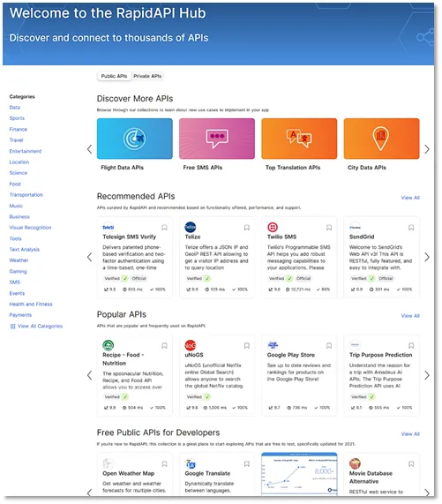Open the Payments category link
Screen dimensions: 442x504
[x=20, y=315]
